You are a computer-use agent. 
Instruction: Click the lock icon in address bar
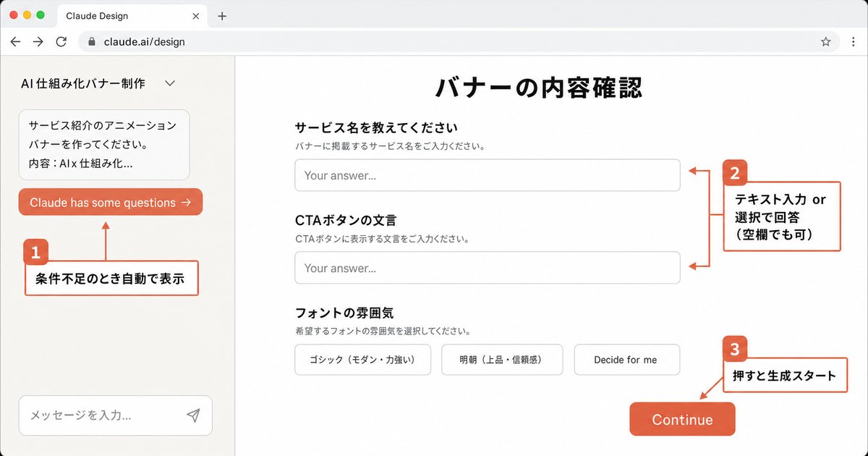point(91,42)
